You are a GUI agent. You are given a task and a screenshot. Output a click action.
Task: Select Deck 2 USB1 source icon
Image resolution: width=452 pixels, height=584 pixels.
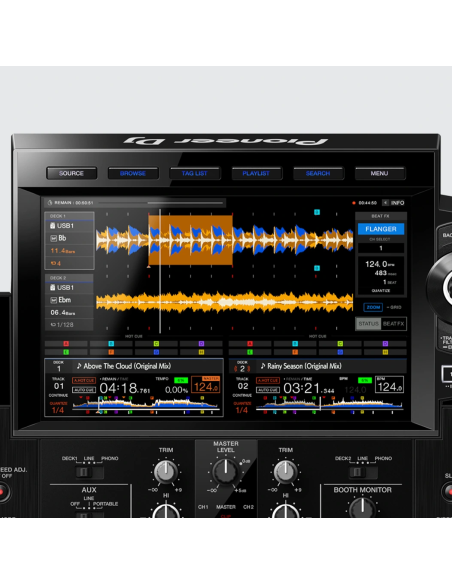pos(52,288)
